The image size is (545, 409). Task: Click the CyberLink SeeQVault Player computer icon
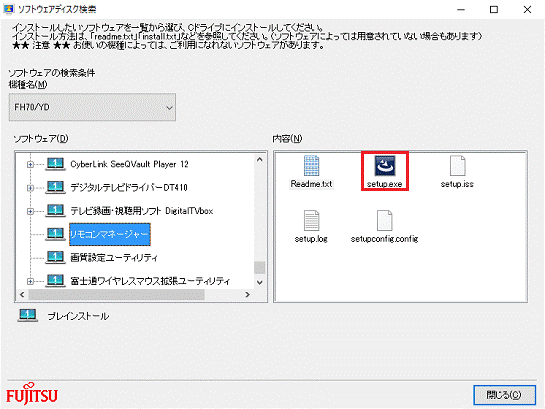55,164
